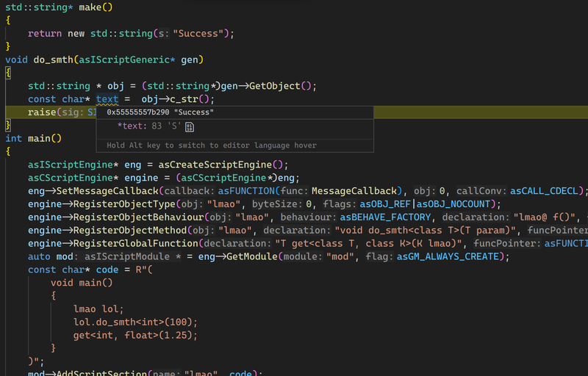The width and height of the screenshot is (588, 376).
Task: Click the 0x55555557b290 "Success" hover value
Action: [x=160, y=112]
